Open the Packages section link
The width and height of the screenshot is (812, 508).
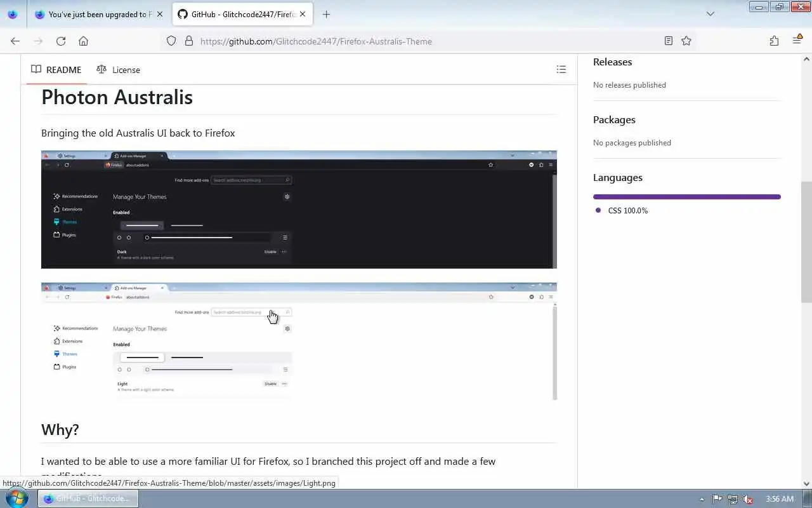614,120
